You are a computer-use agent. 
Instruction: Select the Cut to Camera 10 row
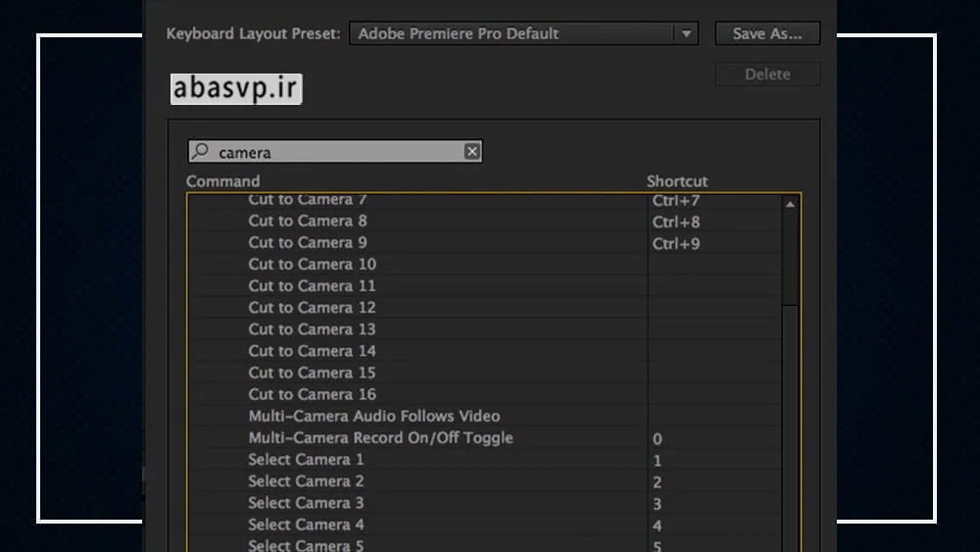[x=417, y=265]
